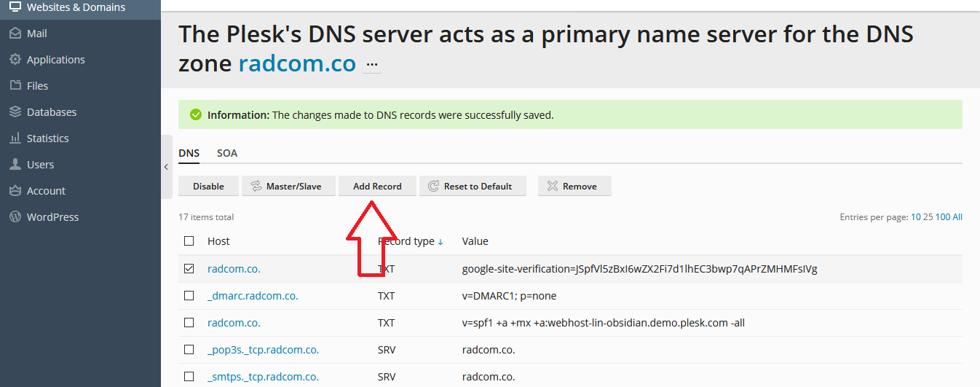
Task: Toggle the select-all checkbox in header
Action: pos(189,241)
